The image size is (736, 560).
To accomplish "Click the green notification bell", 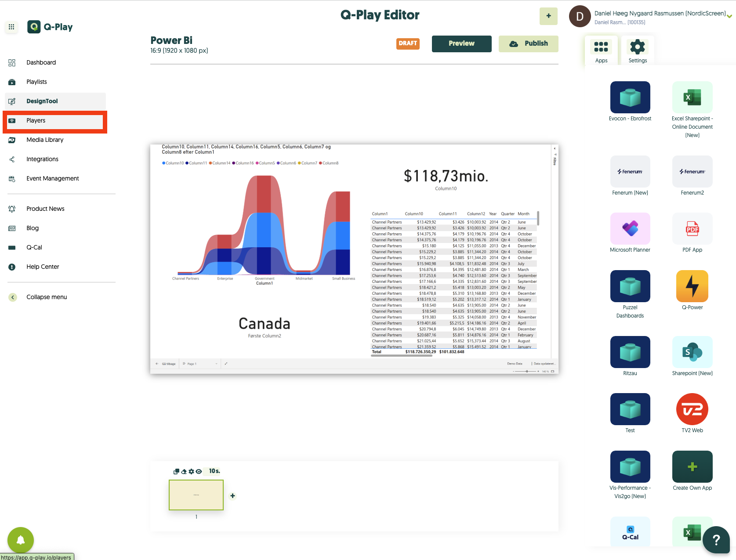I will (21, 540).
